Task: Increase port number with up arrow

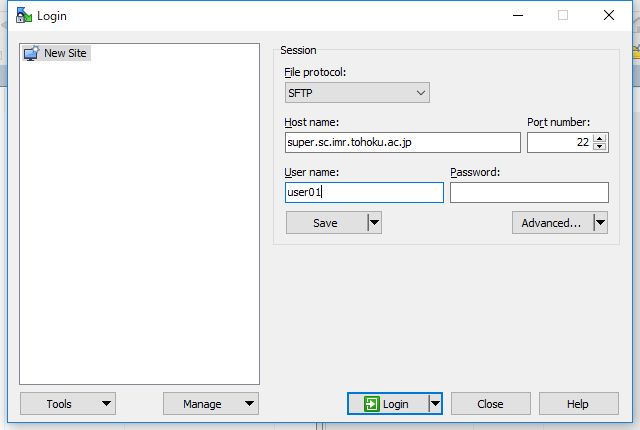Action: [x=600, y=138]
